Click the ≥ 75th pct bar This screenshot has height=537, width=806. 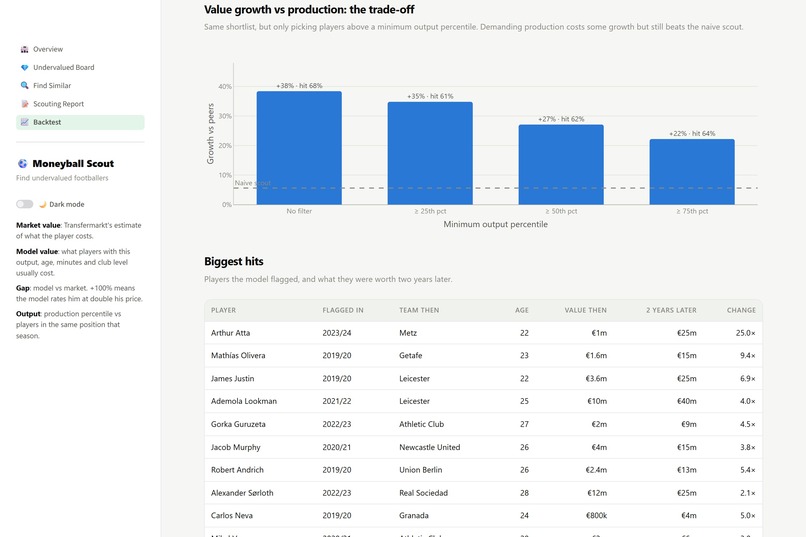coord(692,172)
